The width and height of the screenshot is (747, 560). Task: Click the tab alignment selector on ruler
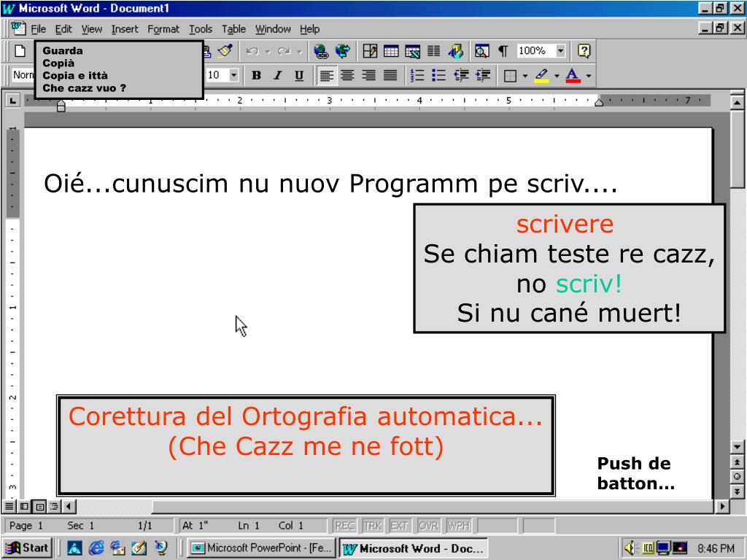(x=12, y=101)
